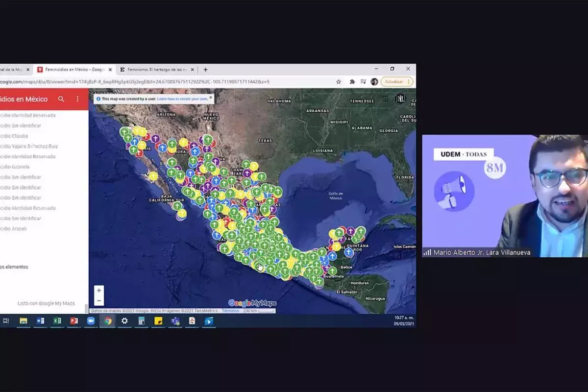Open the Zoom app from the taskbar

(91, 321)
